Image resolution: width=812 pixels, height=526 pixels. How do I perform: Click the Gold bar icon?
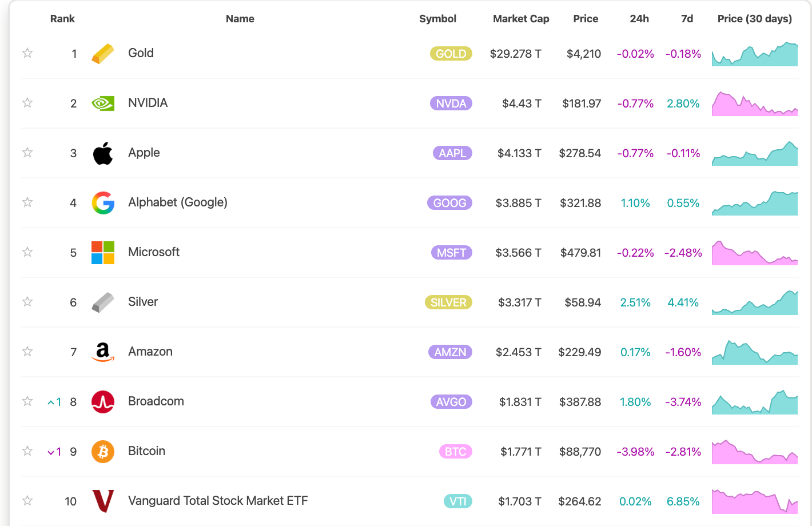point(103,54)
